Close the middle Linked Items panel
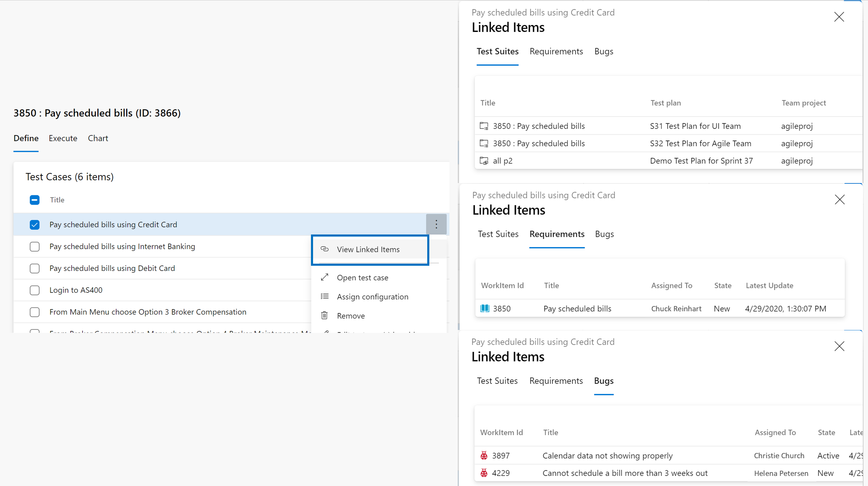 click(x=840, y=199)
